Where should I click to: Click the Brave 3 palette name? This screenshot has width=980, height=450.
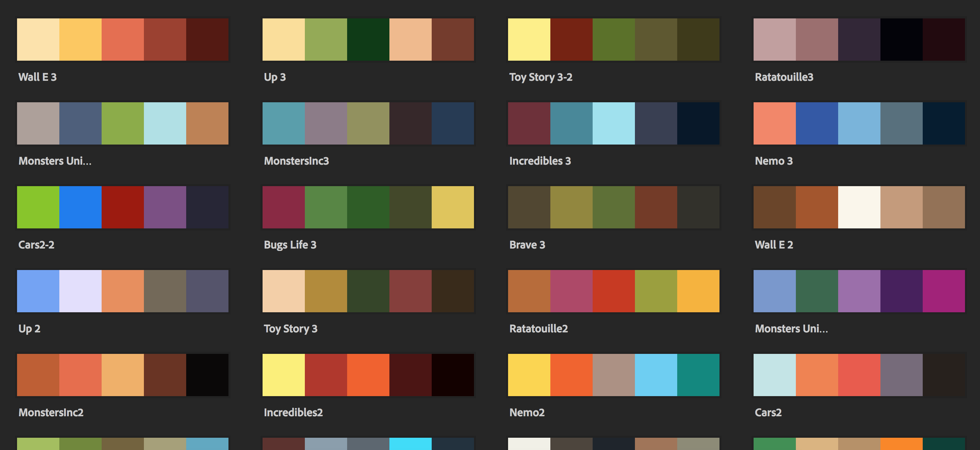point(527,244)
